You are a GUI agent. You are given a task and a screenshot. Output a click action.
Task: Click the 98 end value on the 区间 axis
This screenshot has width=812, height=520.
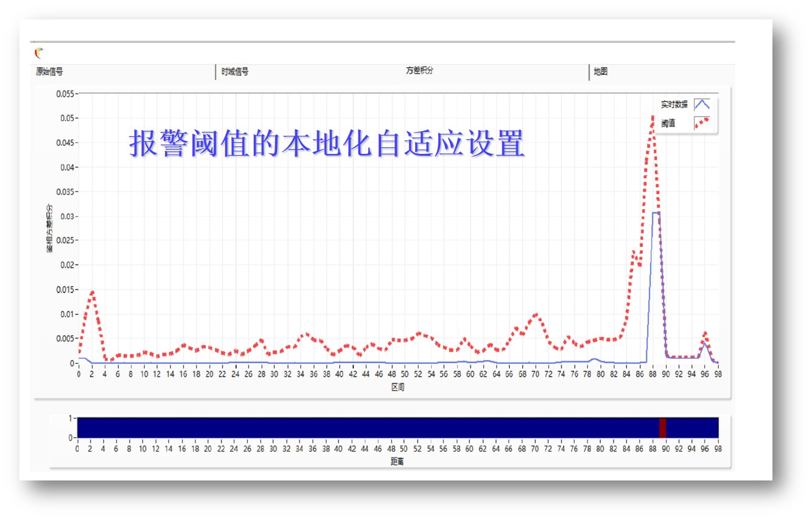pyautogui.click(x=718, y=374)
